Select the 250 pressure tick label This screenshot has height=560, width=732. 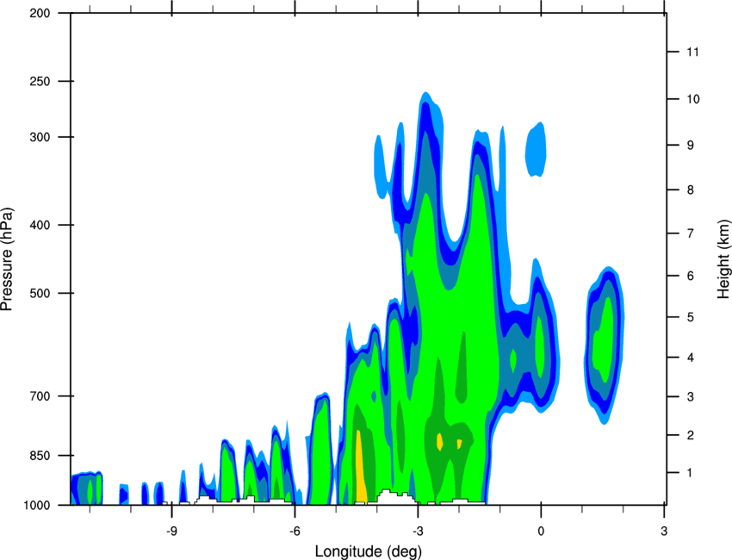pos(40,81)
